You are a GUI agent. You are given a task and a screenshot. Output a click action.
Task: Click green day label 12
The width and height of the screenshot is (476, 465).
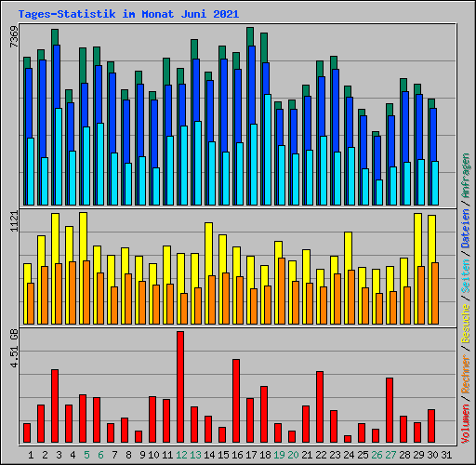181,455
